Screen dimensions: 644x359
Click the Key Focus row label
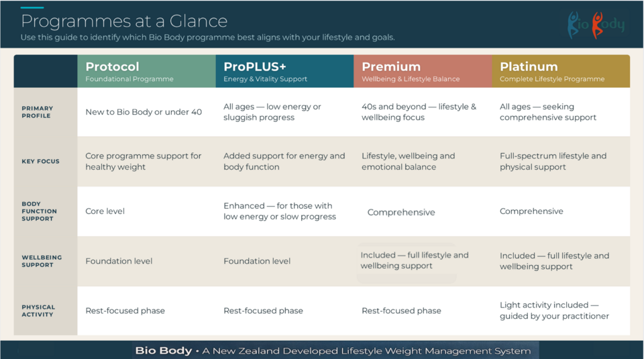tap(40, 162)
